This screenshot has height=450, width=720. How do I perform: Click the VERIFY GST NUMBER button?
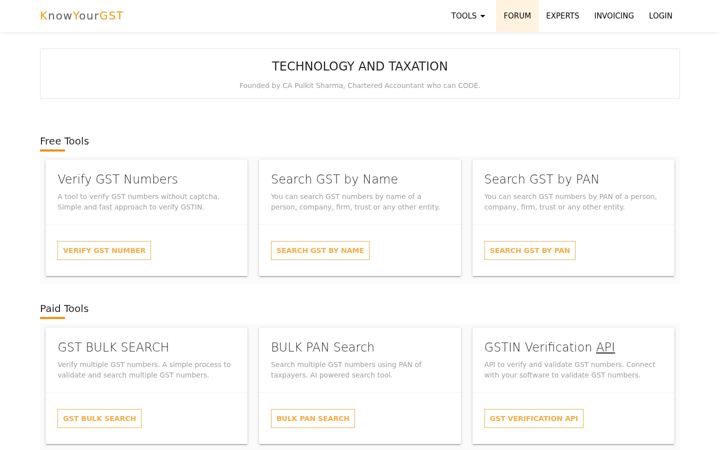click(104, 250)
